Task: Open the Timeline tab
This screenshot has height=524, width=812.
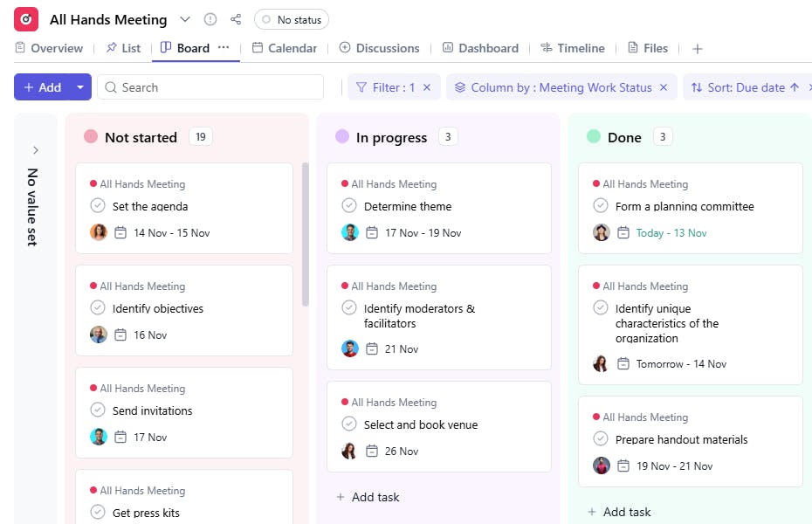Action: point(572,48)
